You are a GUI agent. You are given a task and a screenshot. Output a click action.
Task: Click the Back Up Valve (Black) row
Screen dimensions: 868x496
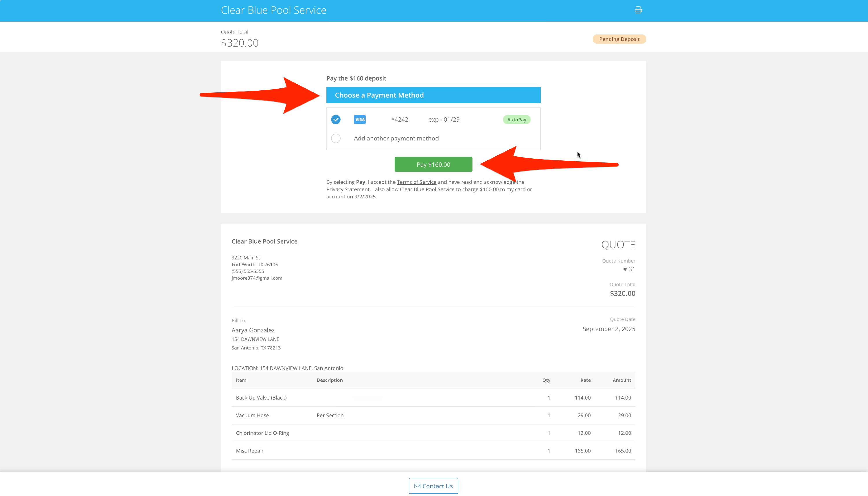coord(433,398)
